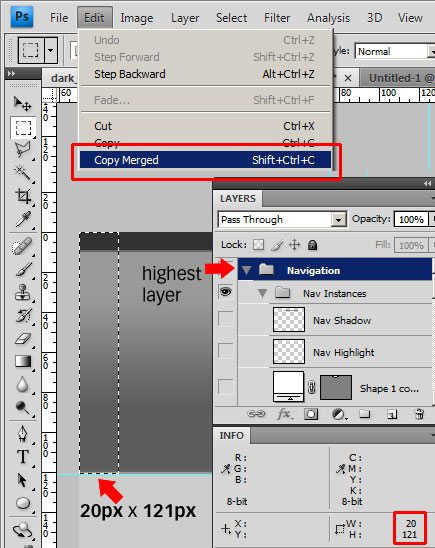The image size is (435, 548).
Task: Open the File menu
Action: click(x=59, y=17)
